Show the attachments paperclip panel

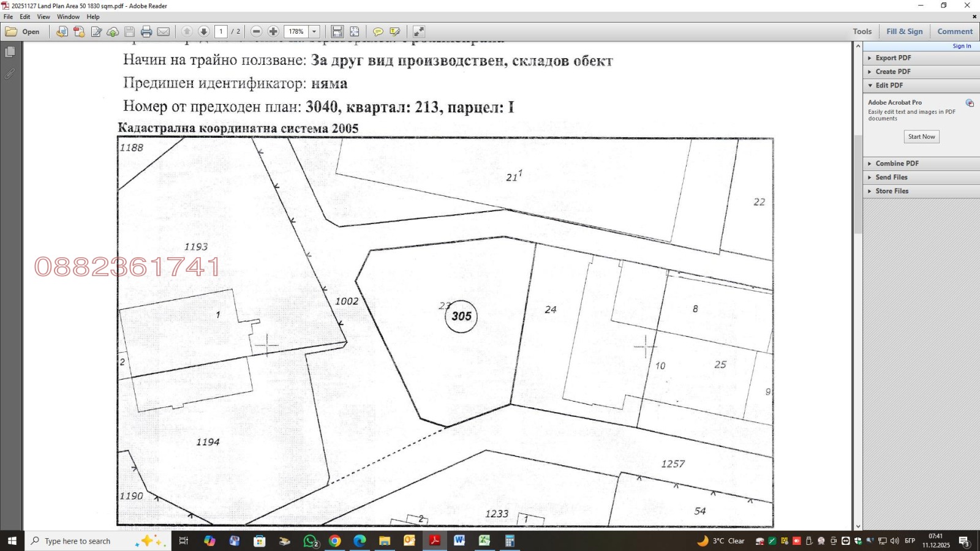pyautogui.click(x=10, y=74)
